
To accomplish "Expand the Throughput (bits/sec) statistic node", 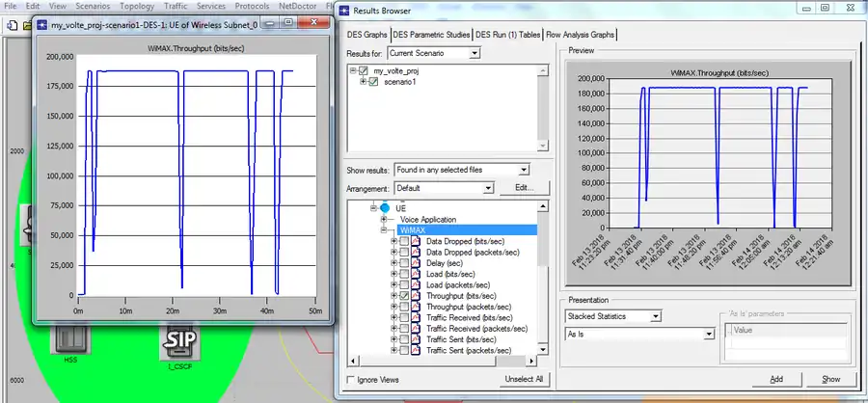I will point(393,296).
